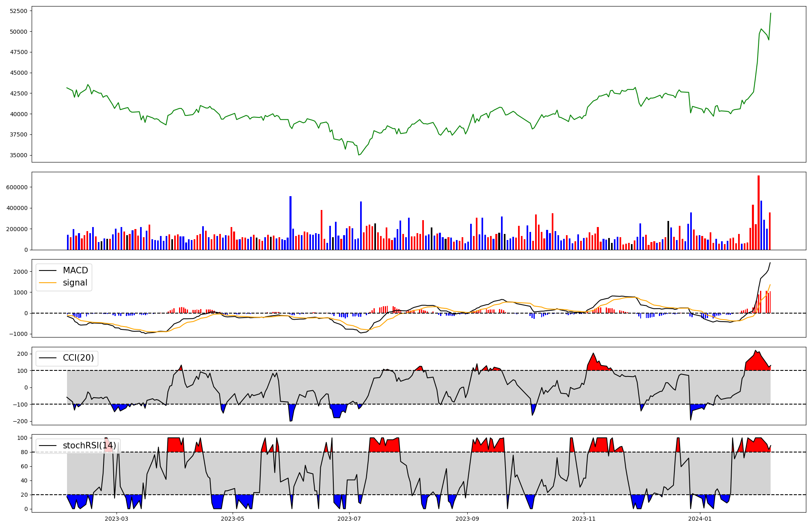The image size is (812, 528).
Task: Click the 600000 volume axis tick label
Action: click(x=17, y=187)
